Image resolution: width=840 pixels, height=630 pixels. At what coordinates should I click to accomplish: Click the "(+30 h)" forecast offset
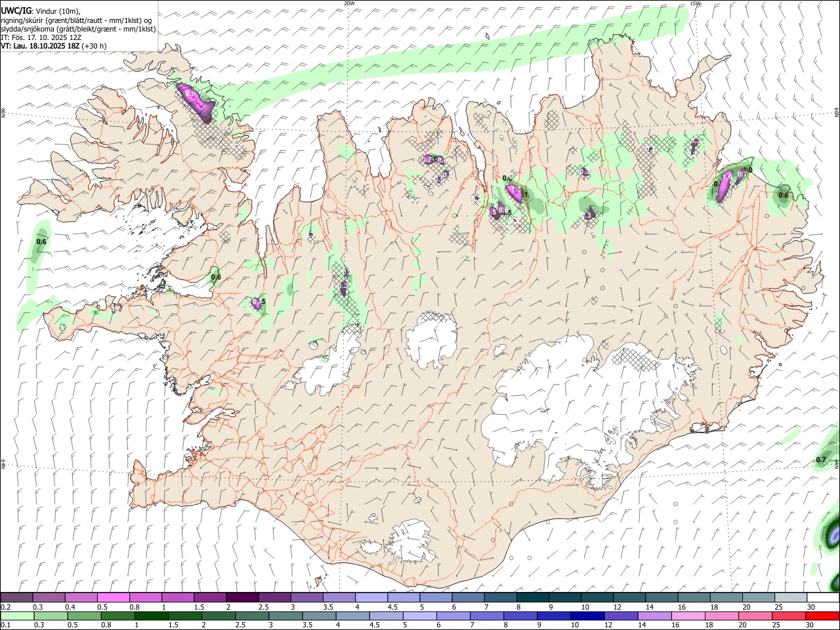pos(95,46)
